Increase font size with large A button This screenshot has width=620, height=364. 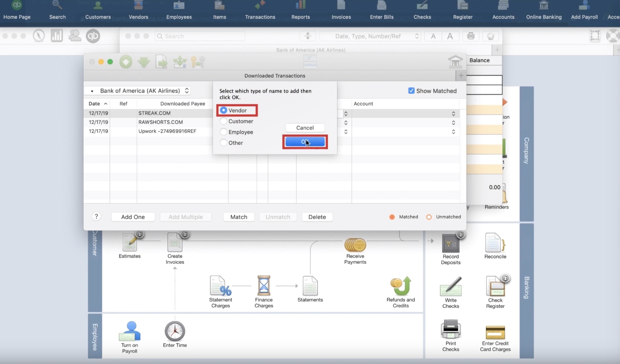pos(450,36)
